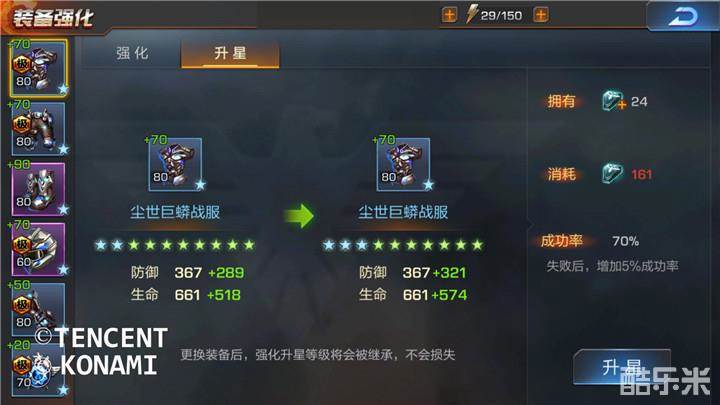Switch to the 升星 tab

(x=230, y=53)
